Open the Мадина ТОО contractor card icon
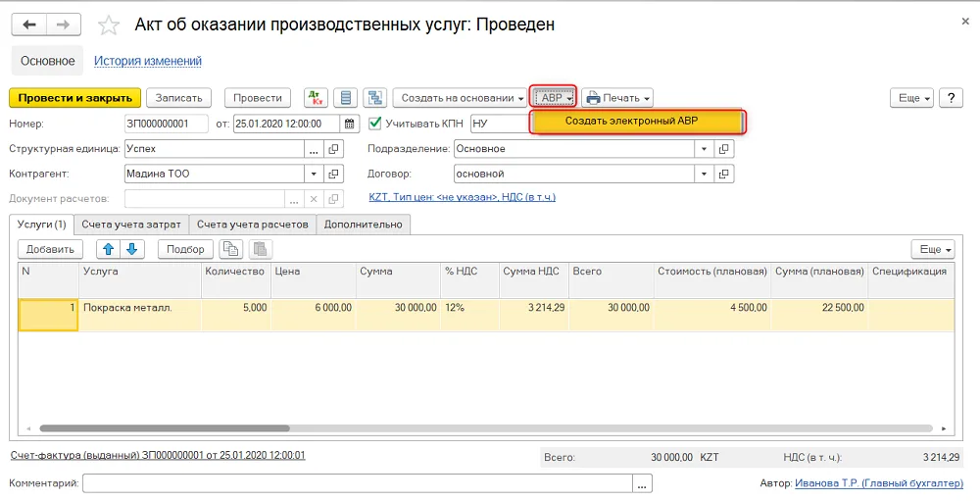Viewport: 980px width, 501px height. (x=334, y=174)
